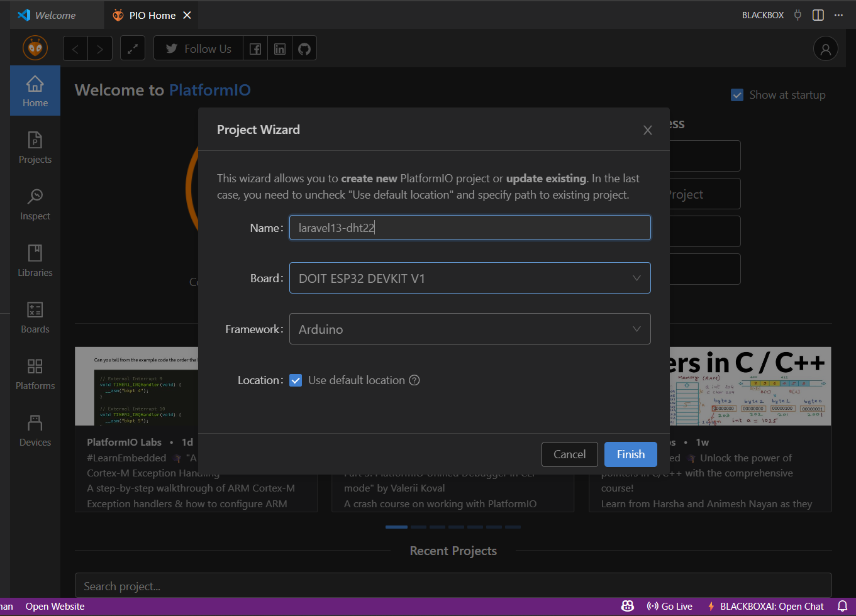Go to Home in the PIO sidebar

click(x=35, y=91)
